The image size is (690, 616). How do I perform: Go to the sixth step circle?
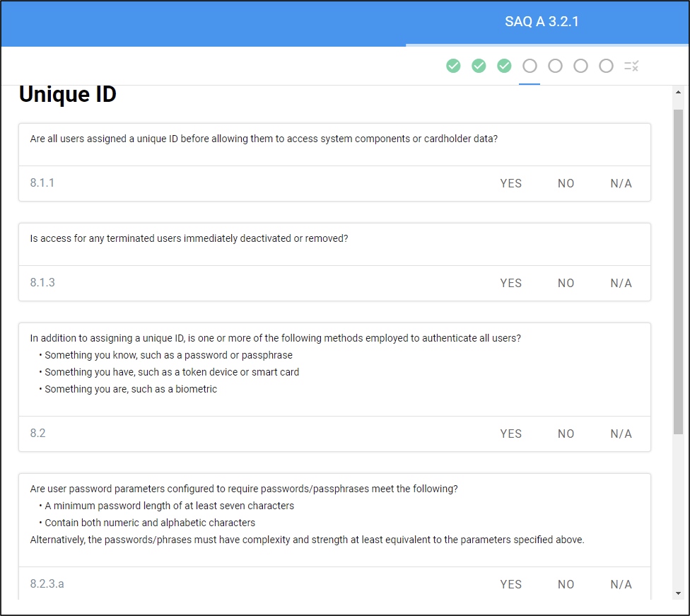(x=580, y=66)
